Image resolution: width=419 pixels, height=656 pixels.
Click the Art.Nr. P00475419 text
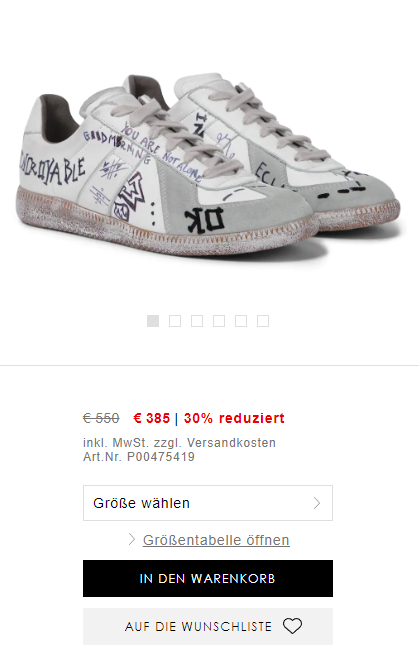point(139,456)
